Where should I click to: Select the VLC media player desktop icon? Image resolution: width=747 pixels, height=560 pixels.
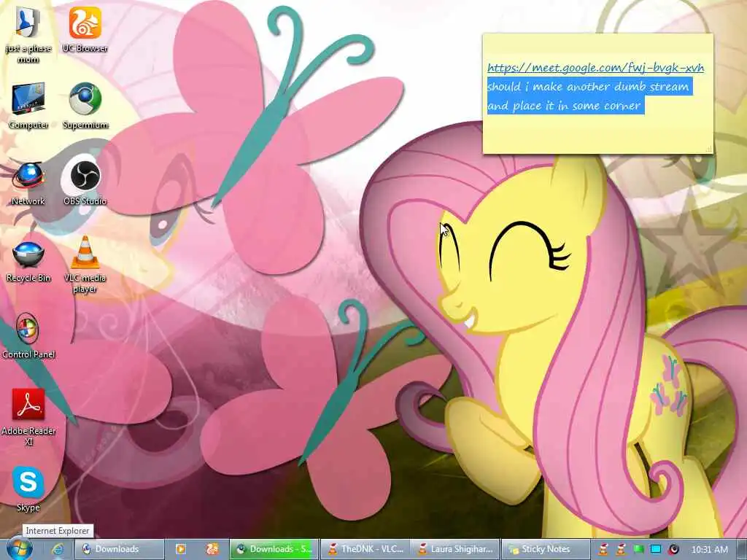click(85, 264)
